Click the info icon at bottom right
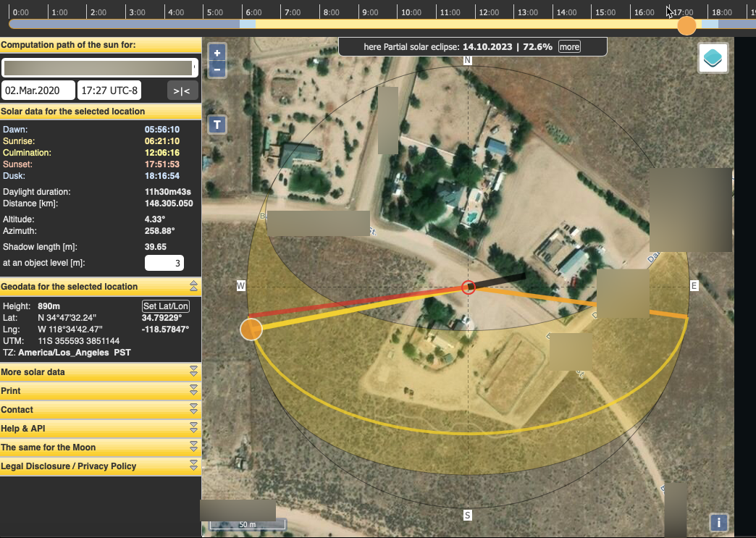 coord(718,522)
